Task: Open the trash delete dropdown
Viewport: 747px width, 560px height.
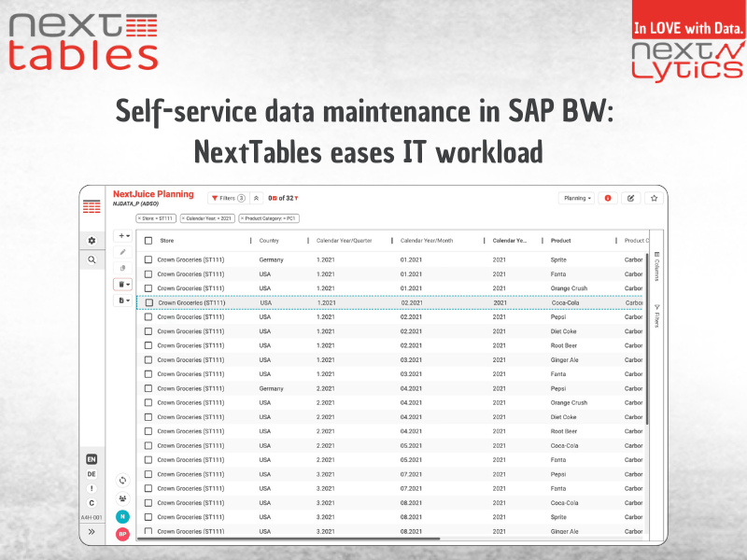Action: tap(123, 284)
